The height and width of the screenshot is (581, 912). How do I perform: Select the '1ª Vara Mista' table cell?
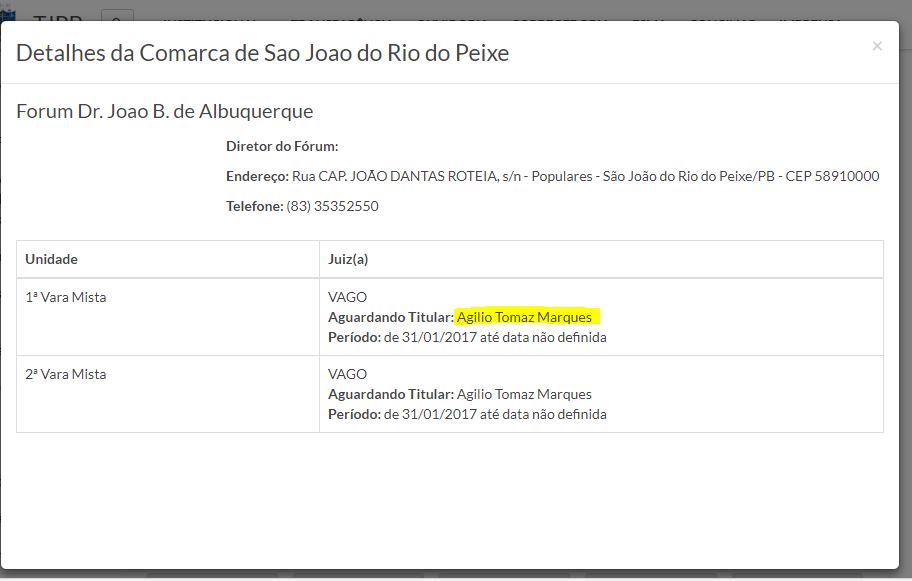pyautogui.click(x=66, y=297)
